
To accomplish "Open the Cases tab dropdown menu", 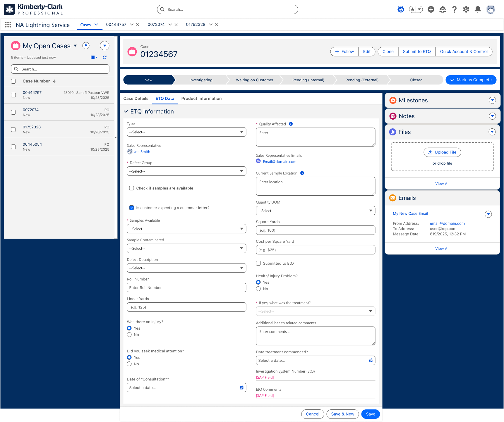I will coord(97,25).
